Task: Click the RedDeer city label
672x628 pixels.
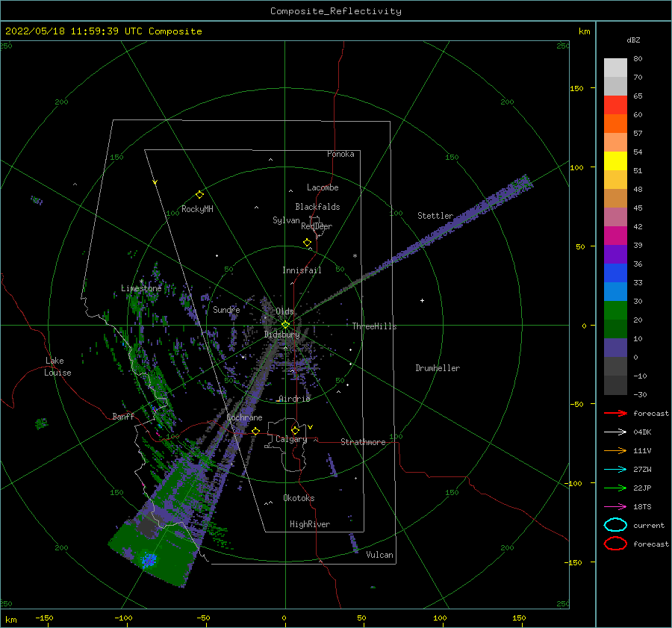Action: tap(317, 226)
